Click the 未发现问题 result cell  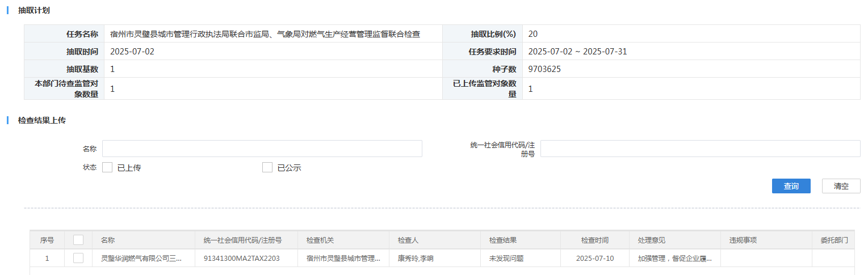click(506, 259)
